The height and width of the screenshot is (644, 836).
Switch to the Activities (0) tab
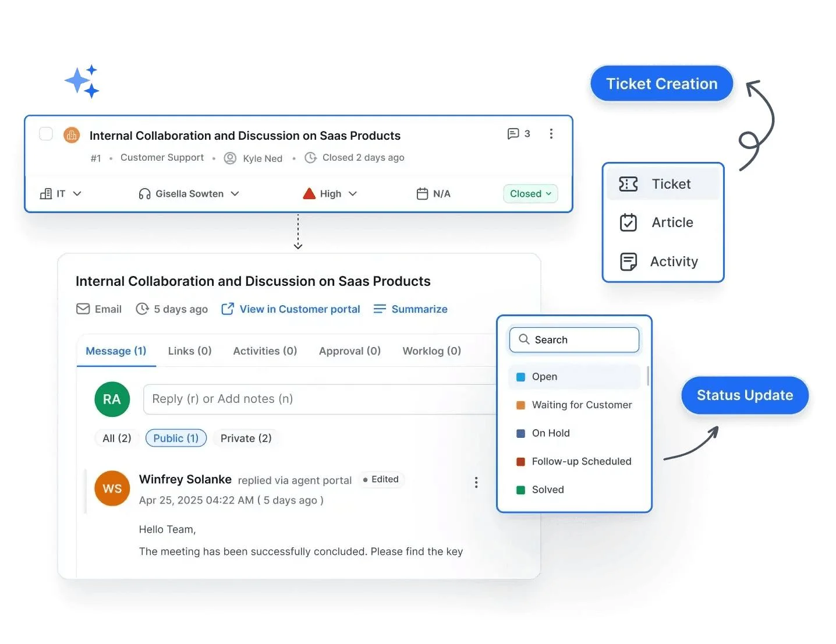(264, 351)
